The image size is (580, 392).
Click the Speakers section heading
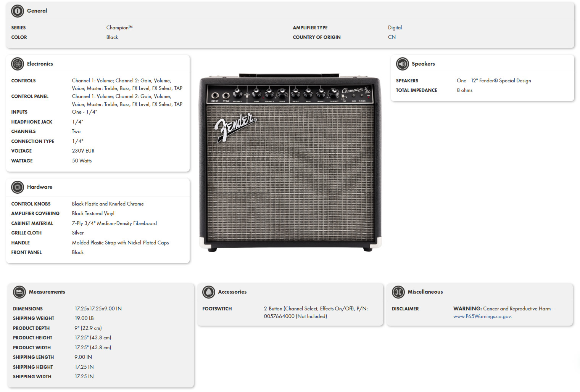click(x=423, y=64)
